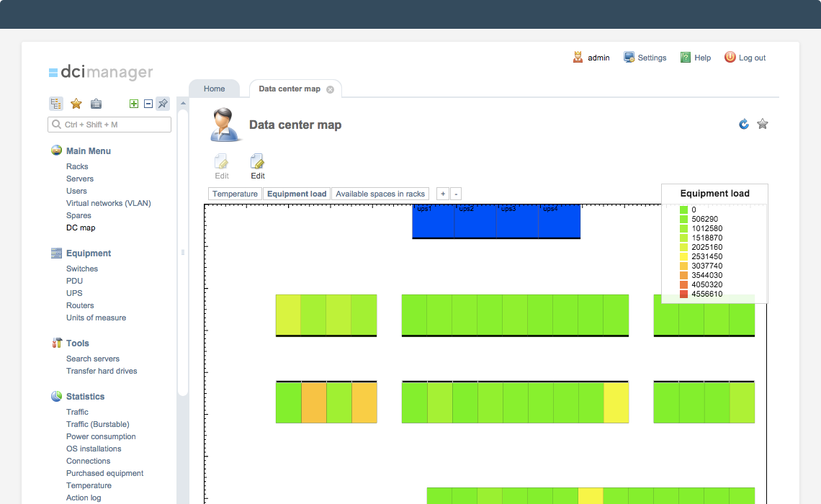Collapse the Equipment section header
Image resolution: width=821 pixels, height=504 pixels.
(x=89, y=253)
